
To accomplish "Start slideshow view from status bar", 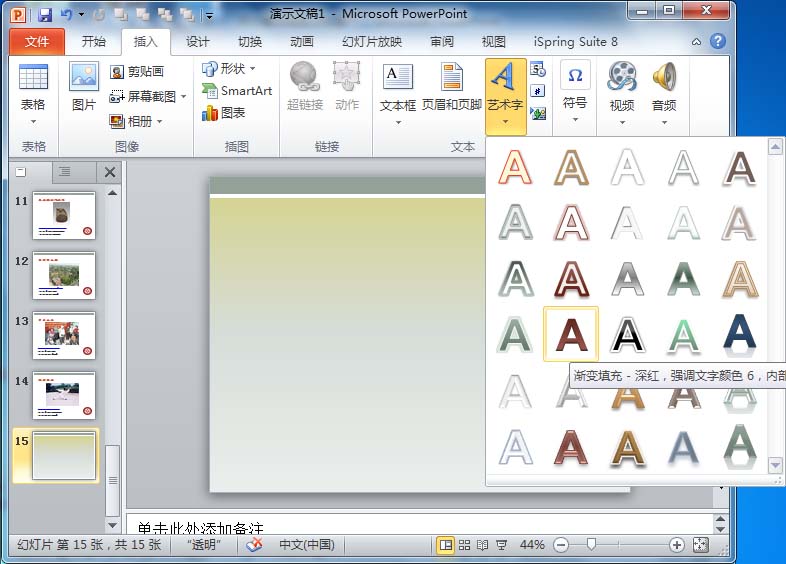I will click(x=502, y=545).
